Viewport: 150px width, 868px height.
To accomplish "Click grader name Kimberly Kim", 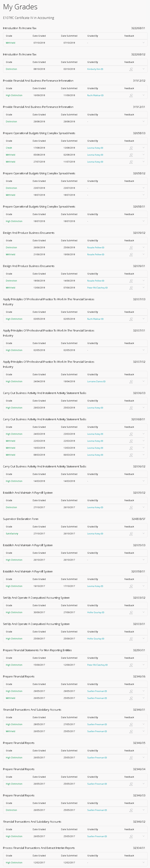I will click(x=94, y=69).
